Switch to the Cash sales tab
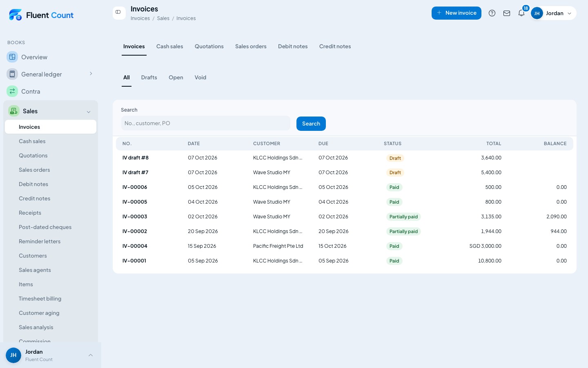The width and height of the screenshot is (588, 368). [169, 46]
